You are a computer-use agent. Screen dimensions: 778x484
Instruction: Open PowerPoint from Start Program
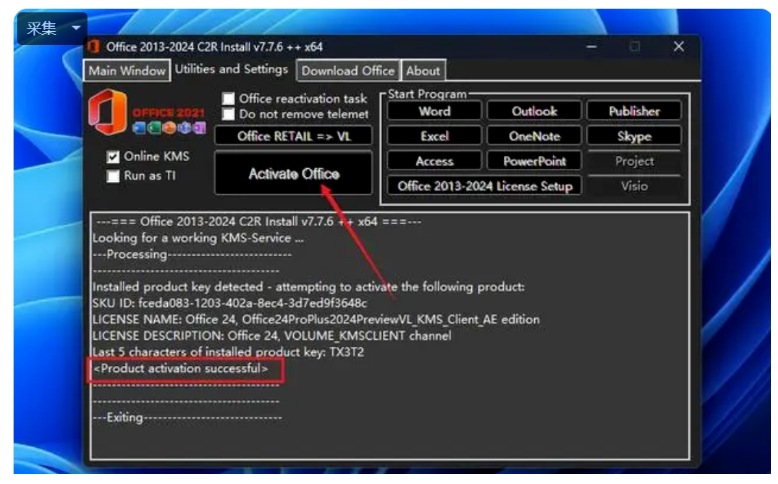[534, 161]
